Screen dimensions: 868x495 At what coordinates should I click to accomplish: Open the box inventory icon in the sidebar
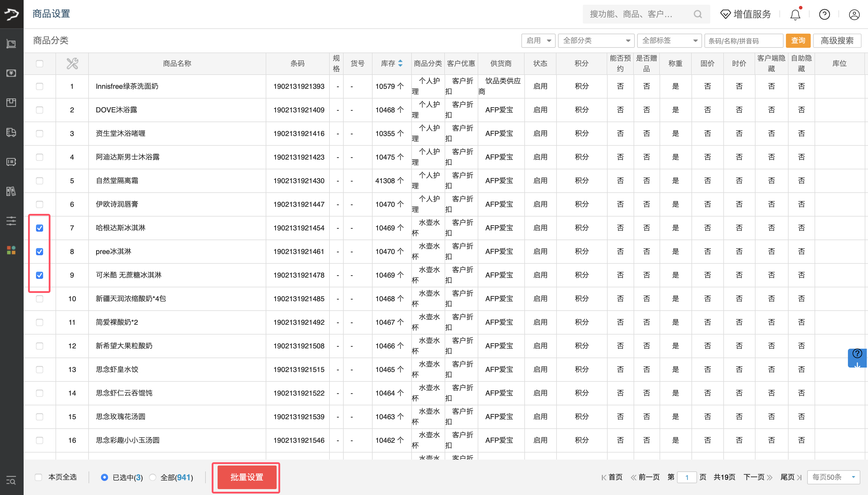[x=11, y=103]
